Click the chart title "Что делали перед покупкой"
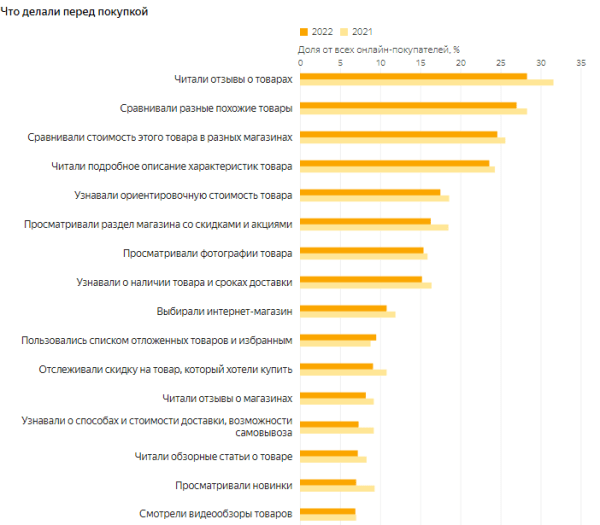Viewport: 600px width, 525px height. [x=74, y=11]
